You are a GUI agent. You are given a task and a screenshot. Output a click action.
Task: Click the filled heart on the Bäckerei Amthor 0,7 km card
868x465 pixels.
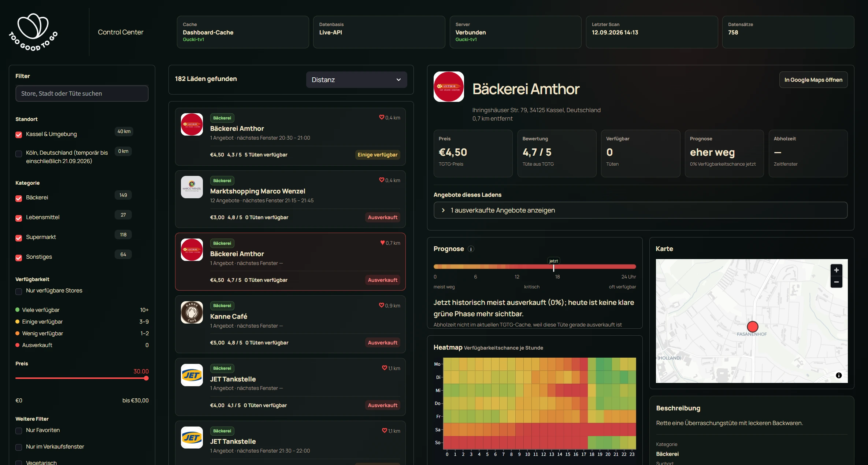[382, 243]
